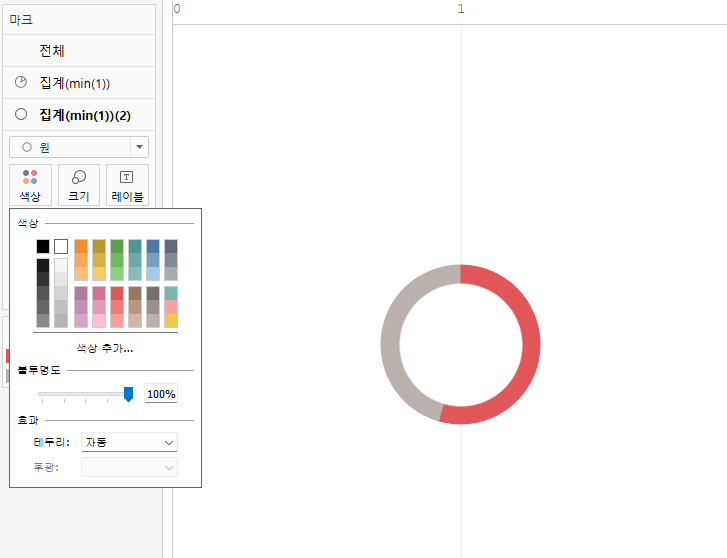727x558 pixels.
Task: Select the 전체 marks card row
Action: 79,51
